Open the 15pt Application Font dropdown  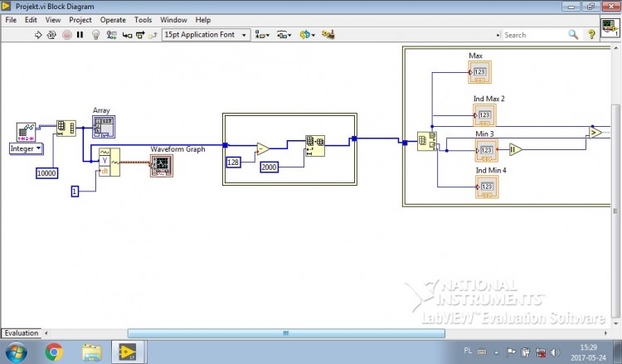pyautogui.click(x=206, y=35)
